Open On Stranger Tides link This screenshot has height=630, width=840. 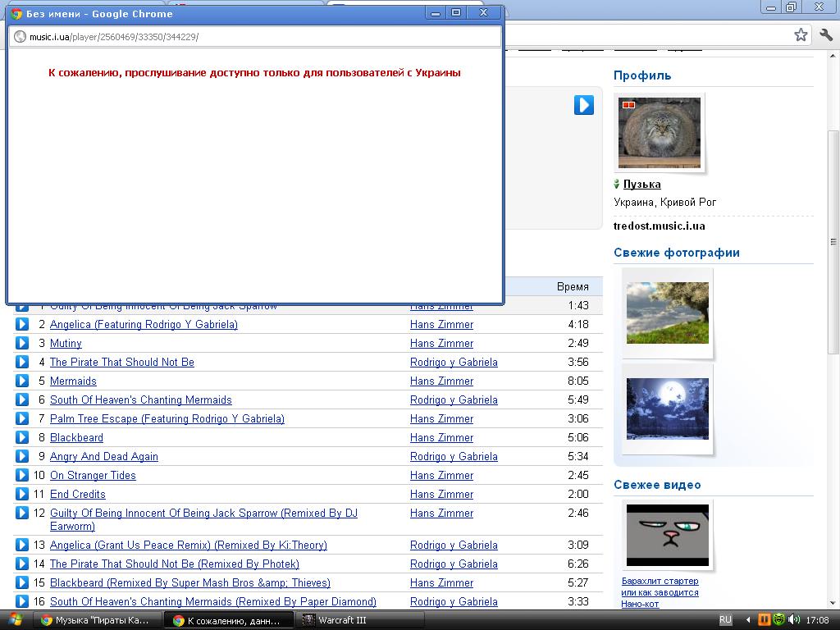tap(93, 475)
